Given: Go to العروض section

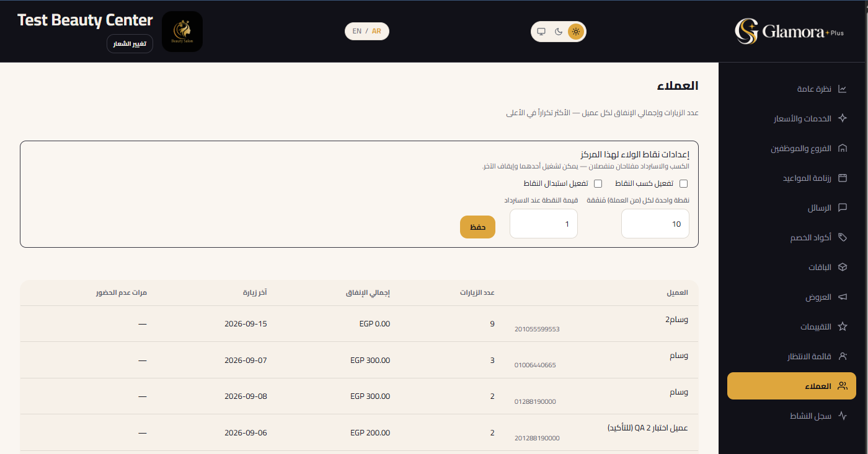Looking at the screenshot, I should [791, 297].
